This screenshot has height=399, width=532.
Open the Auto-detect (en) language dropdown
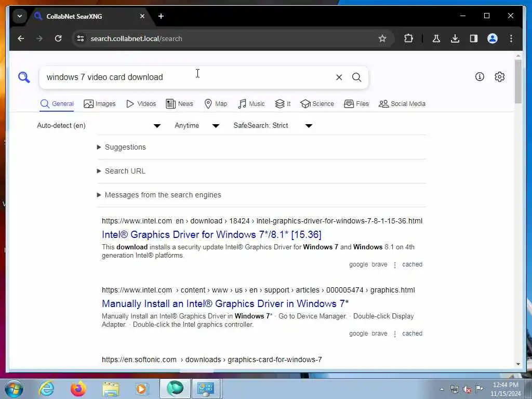pos(99,126)
